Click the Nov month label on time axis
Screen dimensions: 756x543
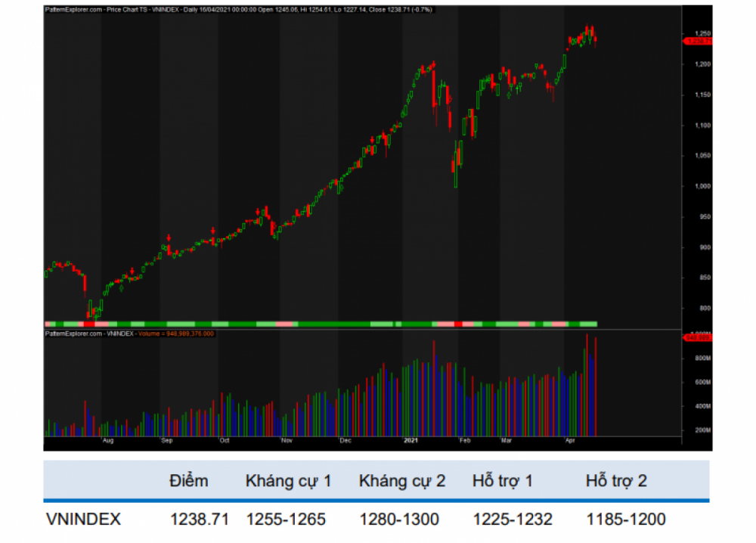287,439
